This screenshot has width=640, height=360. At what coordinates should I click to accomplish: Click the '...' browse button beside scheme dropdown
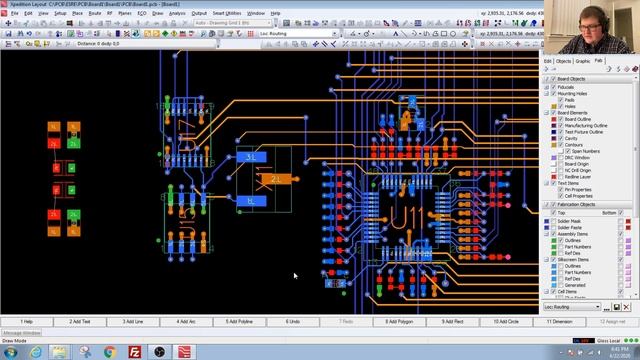click(607, 307)
